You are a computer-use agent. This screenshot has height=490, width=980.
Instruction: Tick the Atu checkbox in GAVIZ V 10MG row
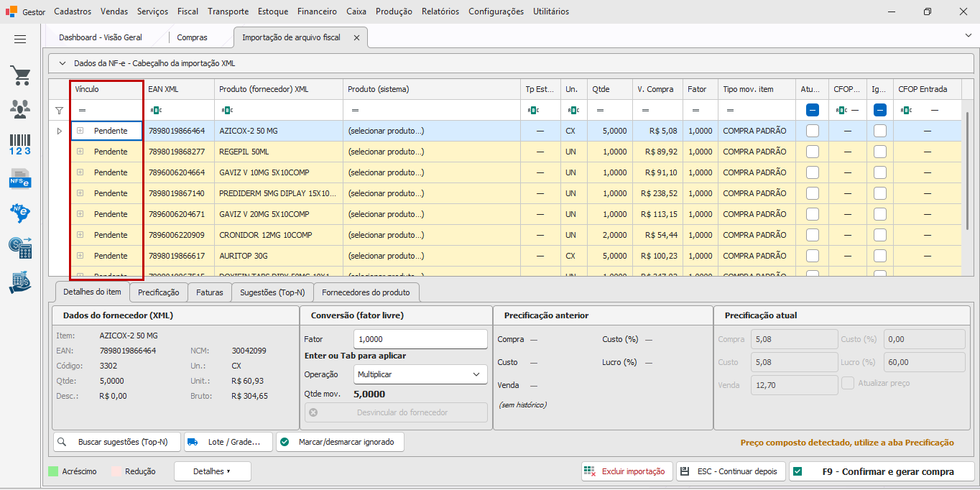tap(813, 172)
